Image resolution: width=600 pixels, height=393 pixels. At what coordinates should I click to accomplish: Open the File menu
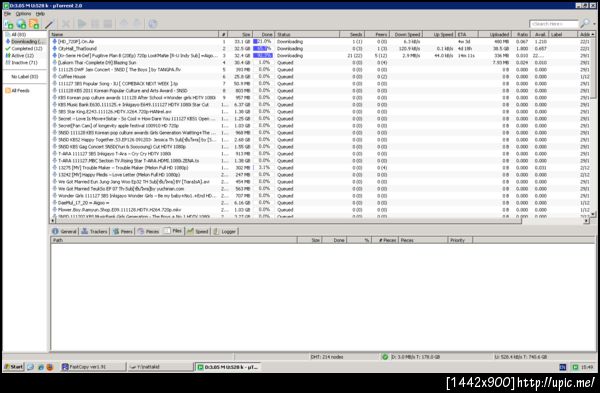[7, 14]
